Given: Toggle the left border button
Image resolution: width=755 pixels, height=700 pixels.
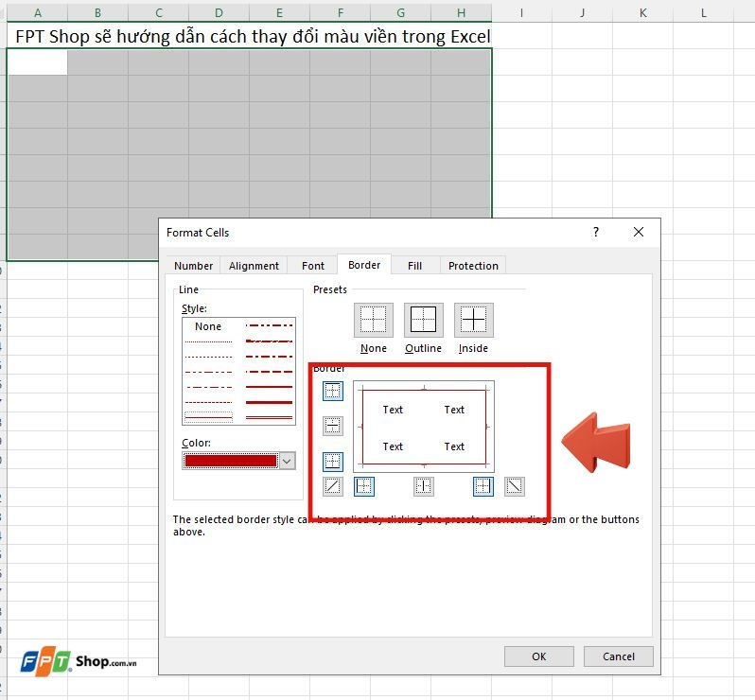Looking at the screenshot, I should point(364,486).
